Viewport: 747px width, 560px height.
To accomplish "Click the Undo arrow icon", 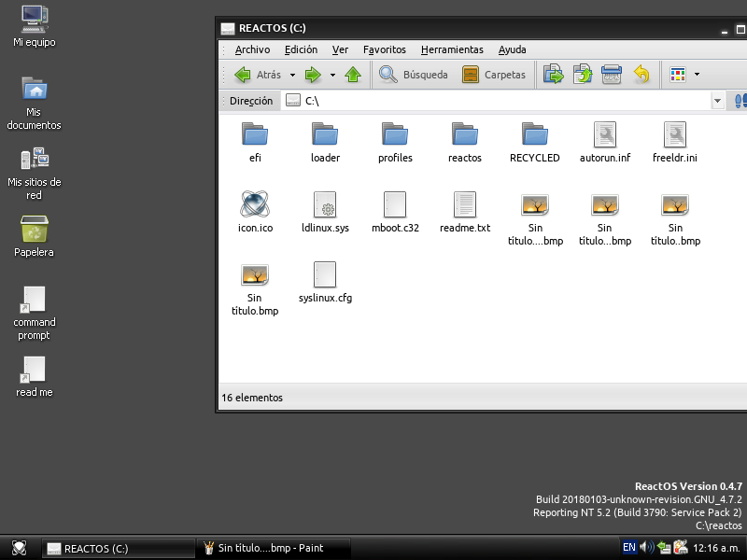I will pyautogui.click(x=641, y=75).
